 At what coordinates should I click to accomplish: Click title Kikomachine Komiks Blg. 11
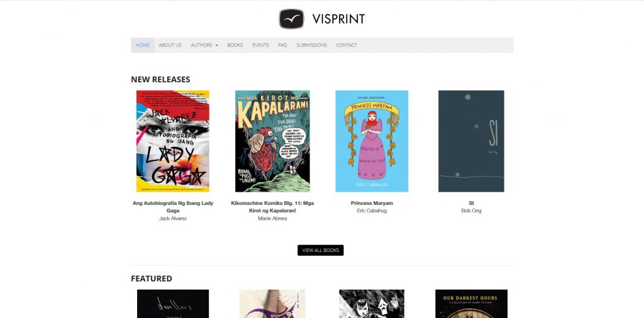272,207
